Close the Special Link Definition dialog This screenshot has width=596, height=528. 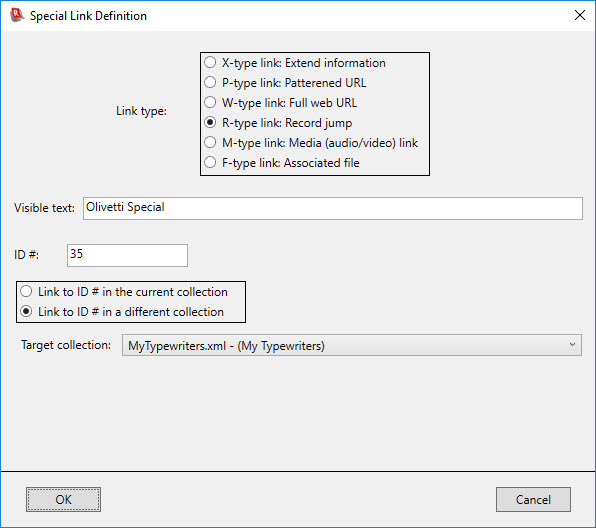tap(580, 15)
